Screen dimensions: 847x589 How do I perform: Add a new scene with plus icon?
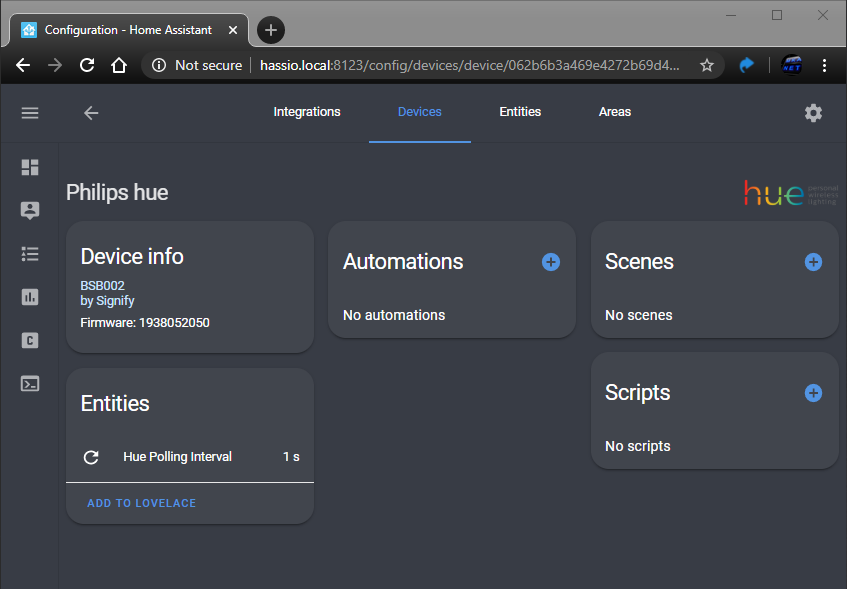813,262
